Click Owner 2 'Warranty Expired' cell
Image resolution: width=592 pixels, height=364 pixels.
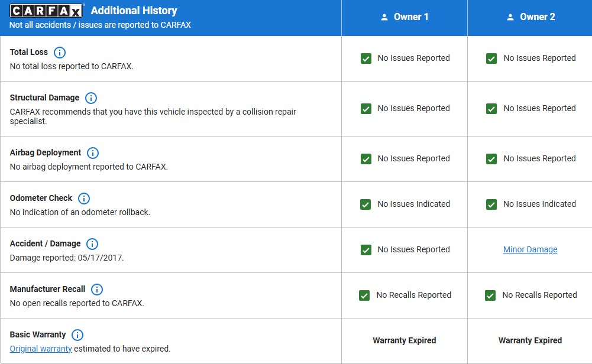(530, 340)
